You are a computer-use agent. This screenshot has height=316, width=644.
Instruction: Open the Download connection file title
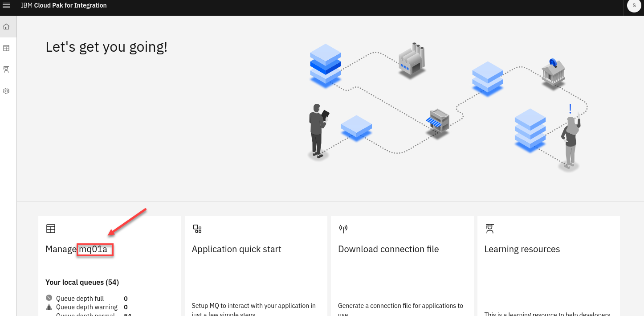point(388,249)
